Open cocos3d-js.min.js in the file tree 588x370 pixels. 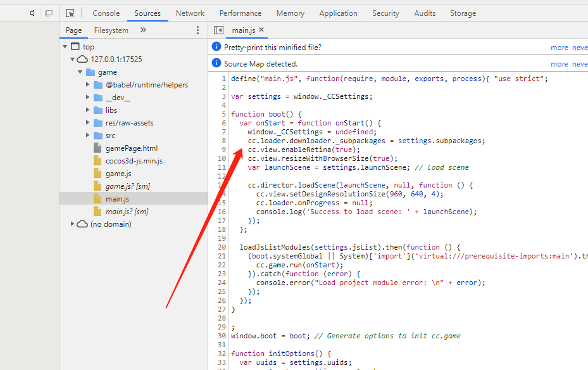pos(134,161)
